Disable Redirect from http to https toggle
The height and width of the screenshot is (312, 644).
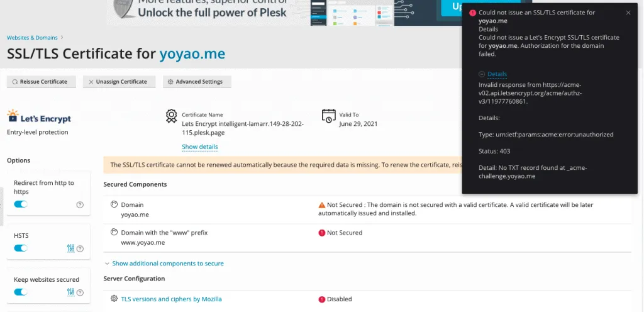point(21,204)
